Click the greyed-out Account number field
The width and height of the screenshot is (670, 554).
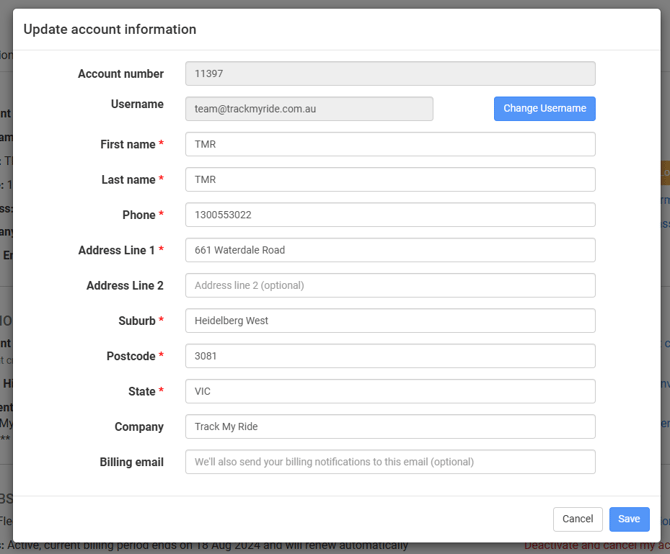390,74
